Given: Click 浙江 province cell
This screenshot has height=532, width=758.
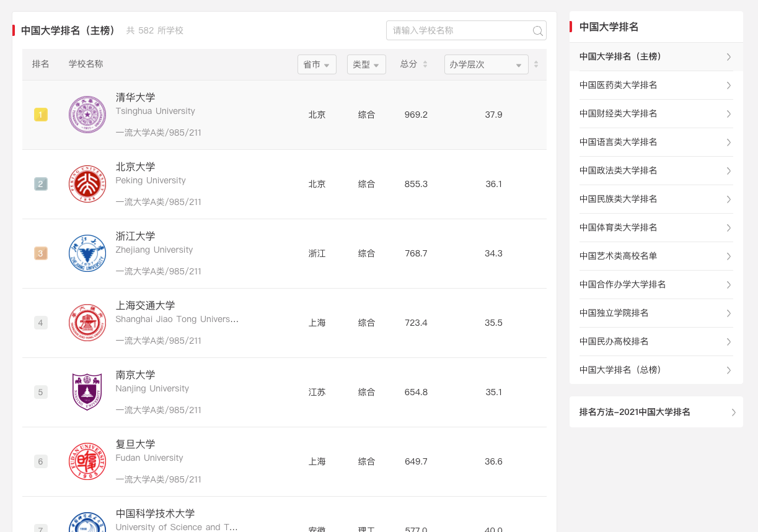Looking at the screenshot, I should 317,253.
